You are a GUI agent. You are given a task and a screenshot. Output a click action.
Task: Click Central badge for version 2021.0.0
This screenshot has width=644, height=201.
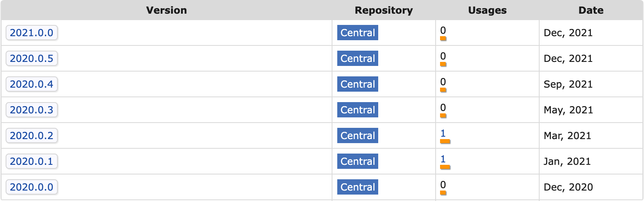pyautogui.click(x=357, y=33)
